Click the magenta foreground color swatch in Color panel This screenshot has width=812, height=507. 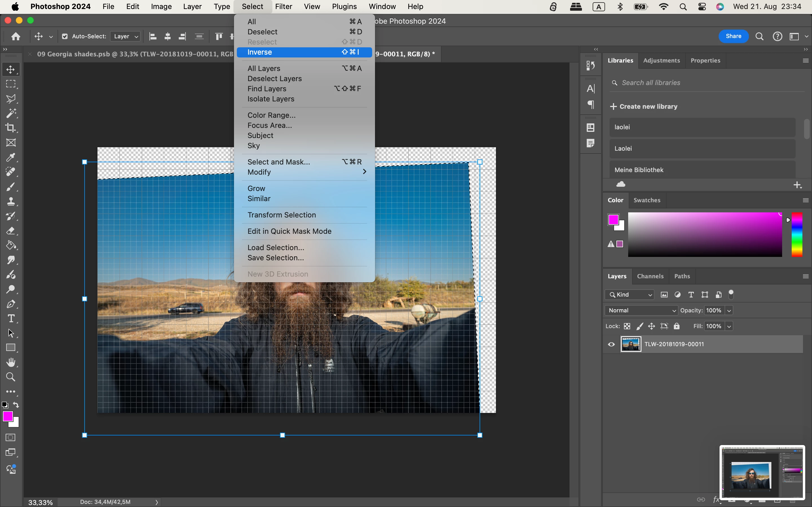point(613,220)
